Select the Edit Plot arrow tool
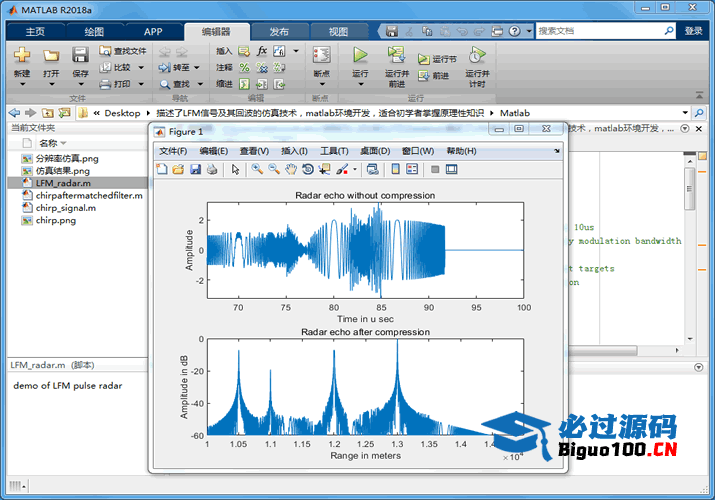 tap(235, 170)
